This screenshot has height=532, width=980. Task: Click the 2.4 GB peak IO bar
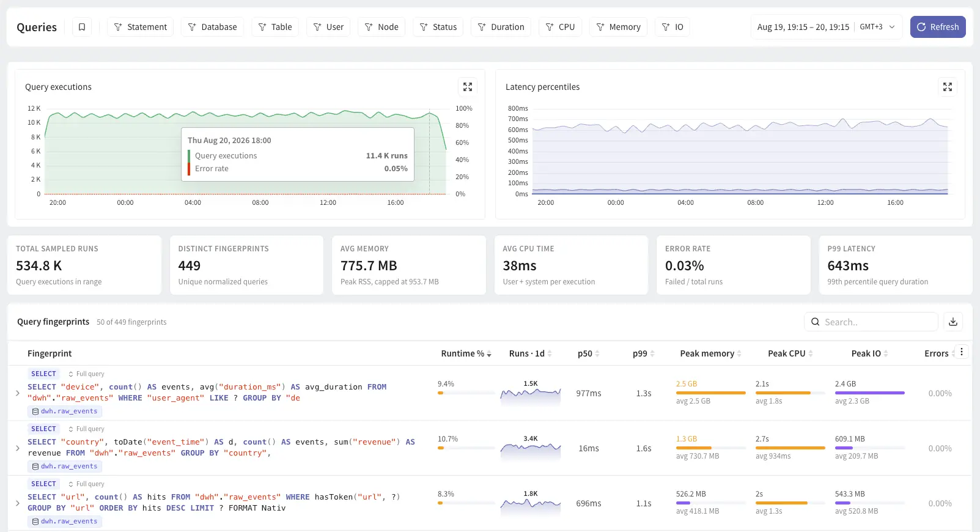pos(870,393)
